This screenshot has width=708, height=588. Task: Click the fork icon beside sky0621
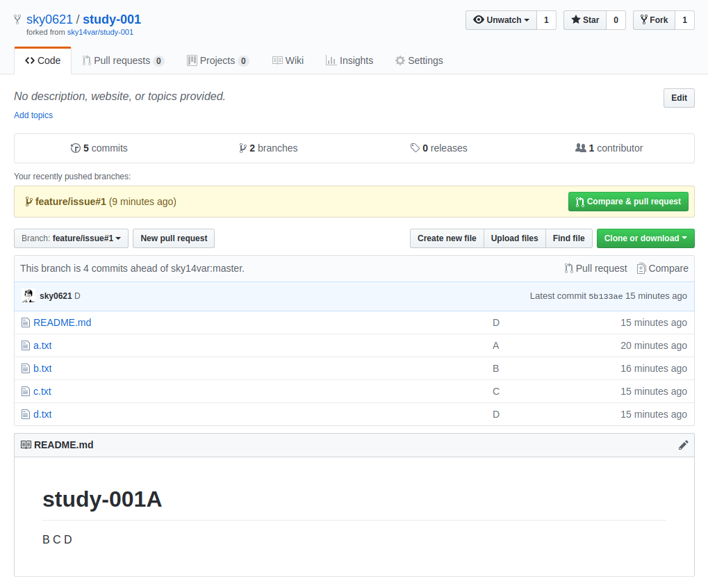17,19
